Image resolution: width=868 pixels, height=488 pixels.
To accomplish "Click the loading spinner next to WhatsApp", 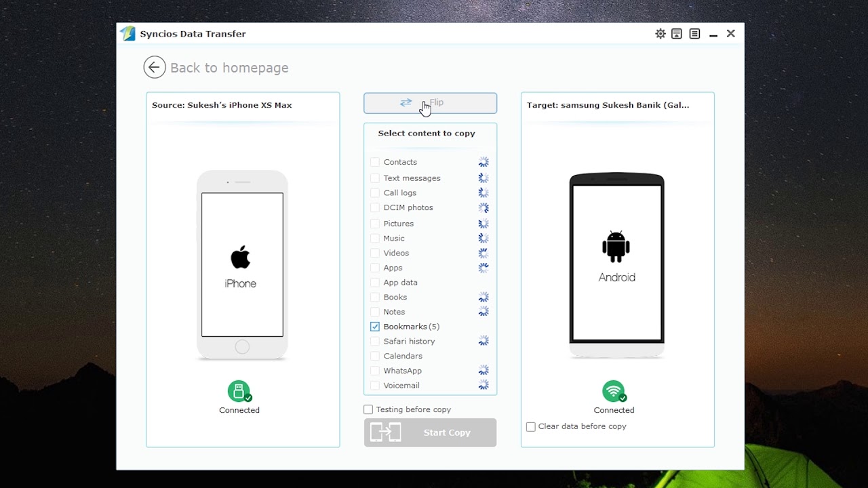I will click(484, 371).
